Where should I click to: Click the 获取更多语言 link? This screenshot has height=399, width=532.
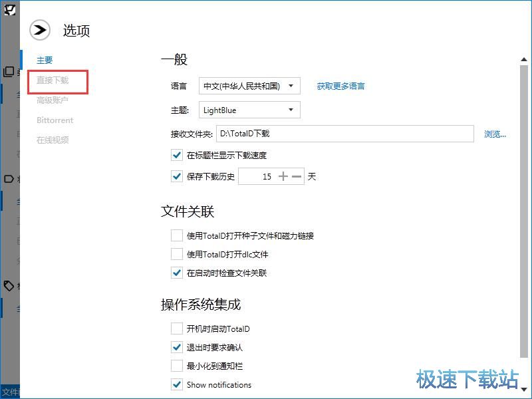click(340, 86)
